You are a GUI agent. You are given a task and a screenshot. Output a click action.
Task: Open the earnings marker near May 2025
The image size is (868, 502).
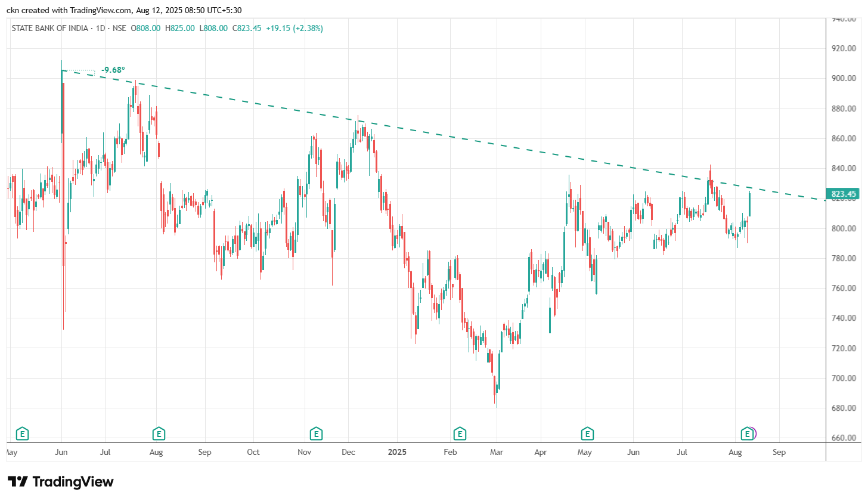point(587,433)
